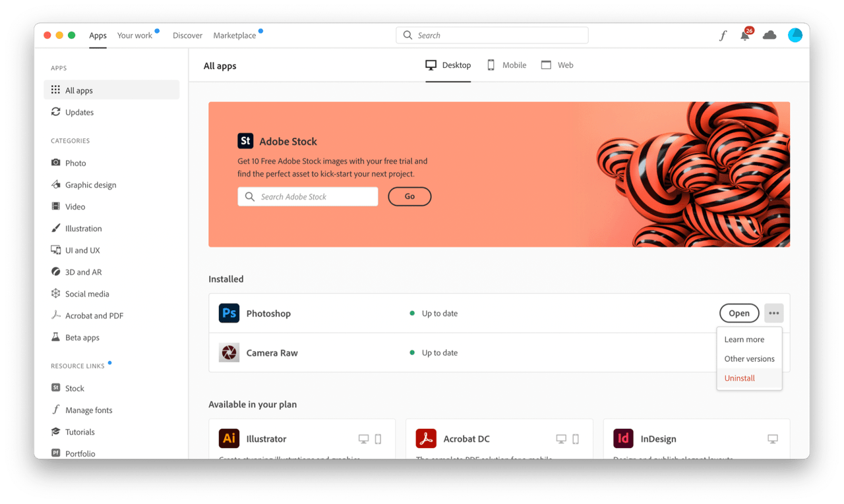Click the desktop icon on InDesign card
Screen dimensions: 844x504
[x=773, y=439]
